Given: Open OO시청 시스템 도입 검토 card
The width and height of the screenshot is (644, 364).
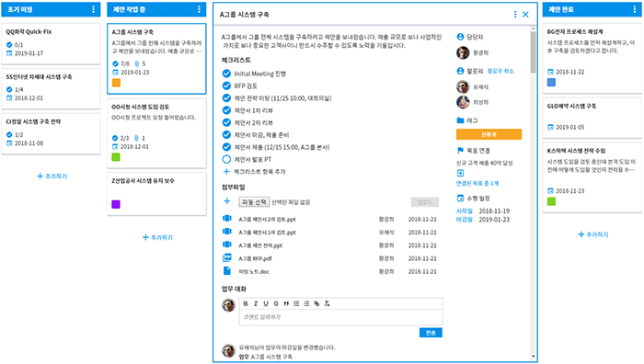Looking at the screenshot, I should pyautogui.click(x=157, y=133).
